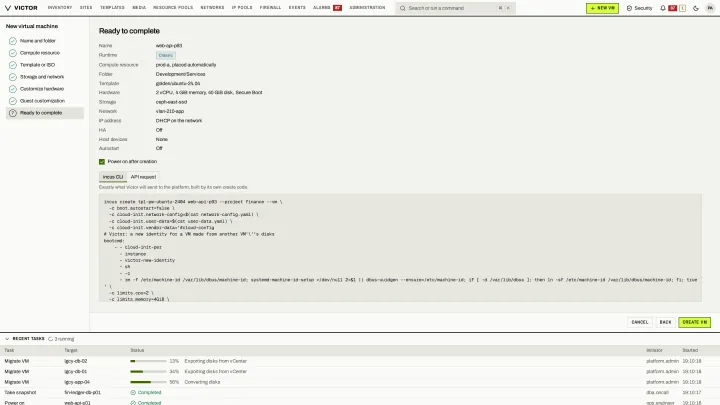Select the Ready to complete step

tap(45, 112)
